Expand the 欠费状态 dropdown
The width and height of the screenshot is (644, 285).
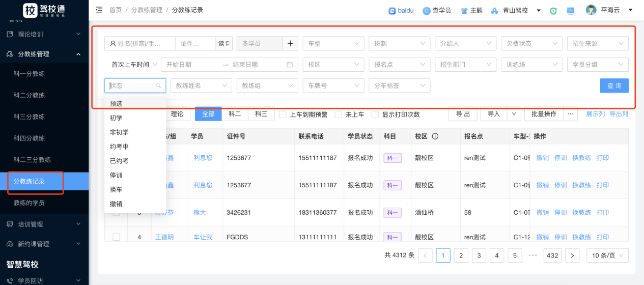coord(531,44)
